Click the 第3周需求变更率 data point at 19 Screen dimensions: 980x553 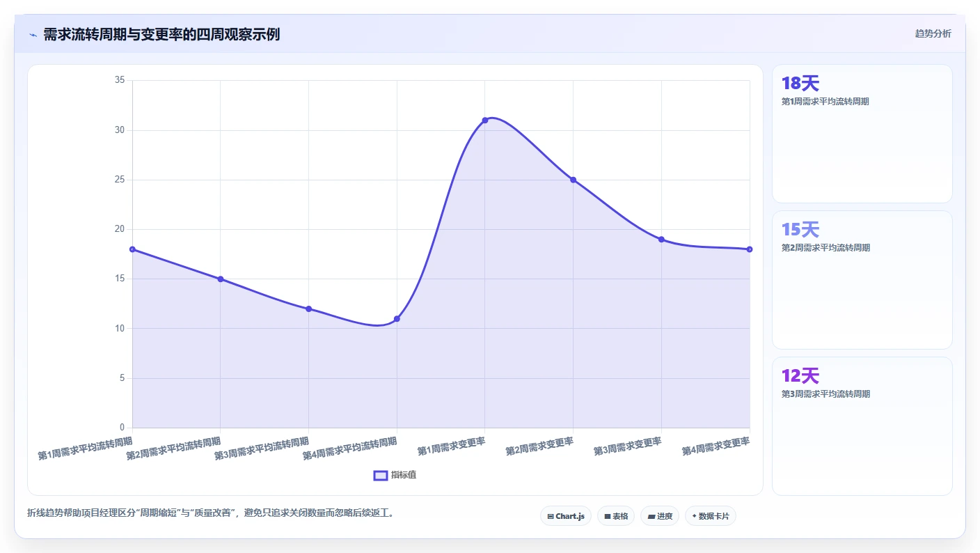(x=661, y=240)
